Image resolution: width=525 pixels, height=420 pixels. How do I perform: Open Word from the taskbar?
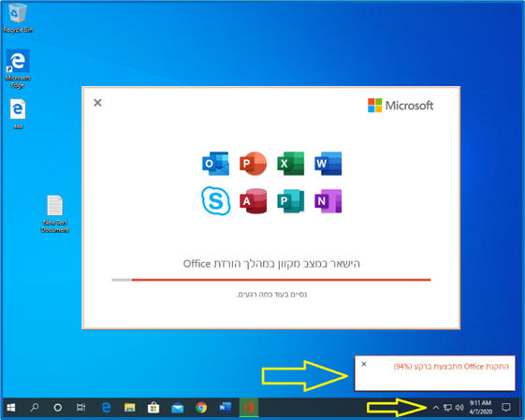(225, 407)
